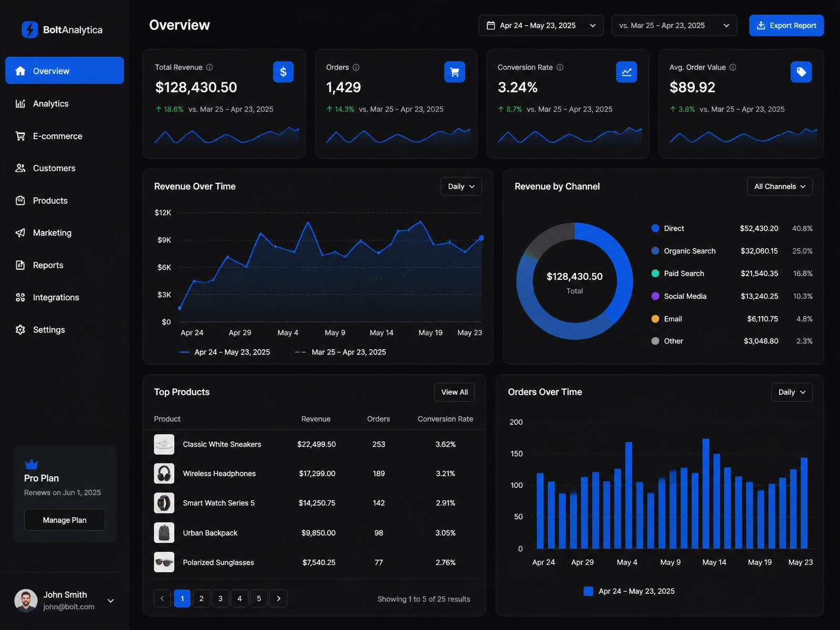Screen dimensions: 840x630
Task: Go to Products in the sidebar
Action: click(65, 201)
